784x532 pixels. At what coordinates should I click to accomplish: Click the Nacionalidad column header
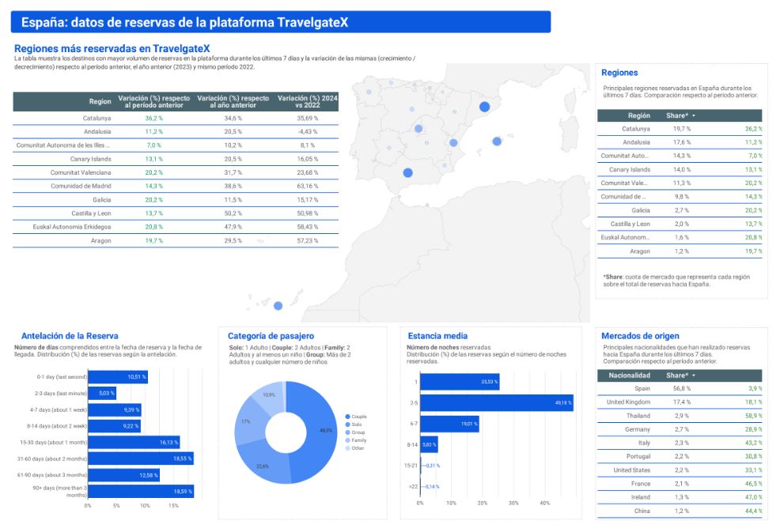point(630,375)
